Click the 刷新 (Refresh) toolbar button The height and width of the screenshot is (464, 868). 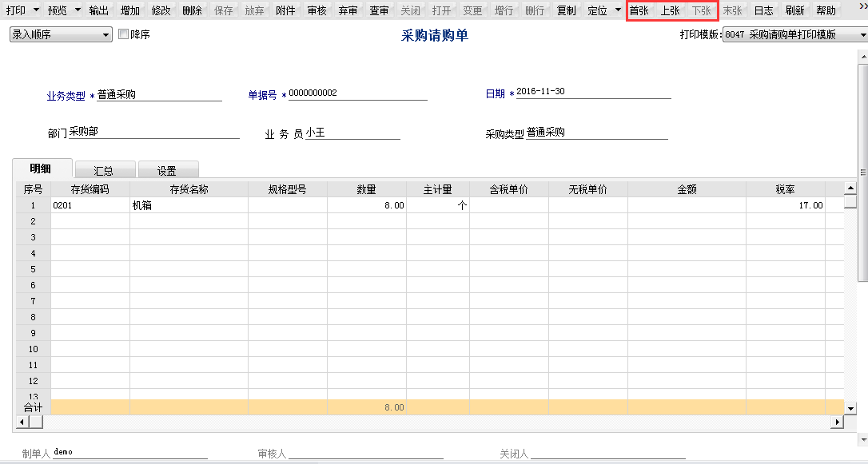point(794,10)
